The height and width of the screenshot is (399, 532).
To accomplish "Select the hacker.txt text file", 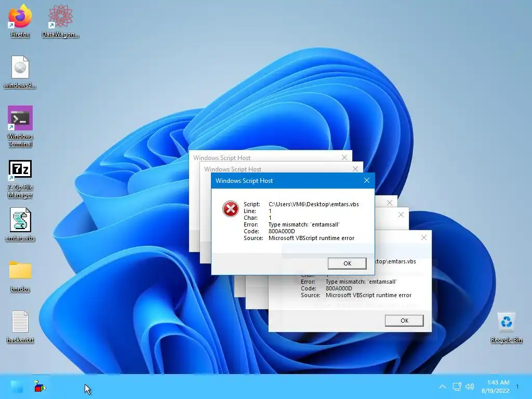I will coord(20,327).
